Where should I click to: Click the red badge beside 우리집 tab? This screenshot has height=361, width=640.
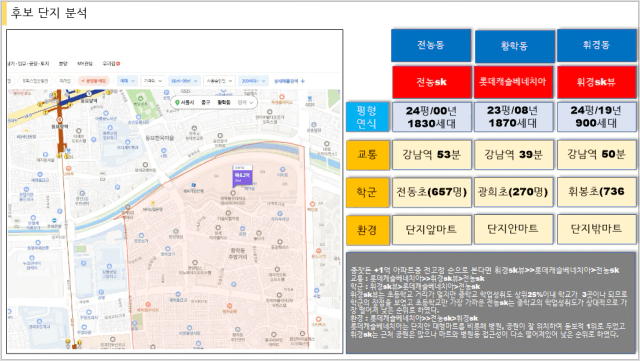tap(118, 64)
